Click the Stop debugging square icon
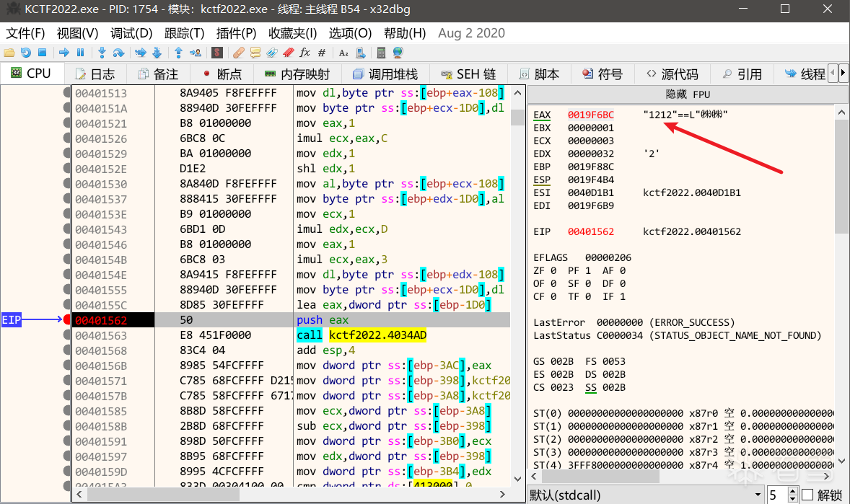 [x=42, y=53]
